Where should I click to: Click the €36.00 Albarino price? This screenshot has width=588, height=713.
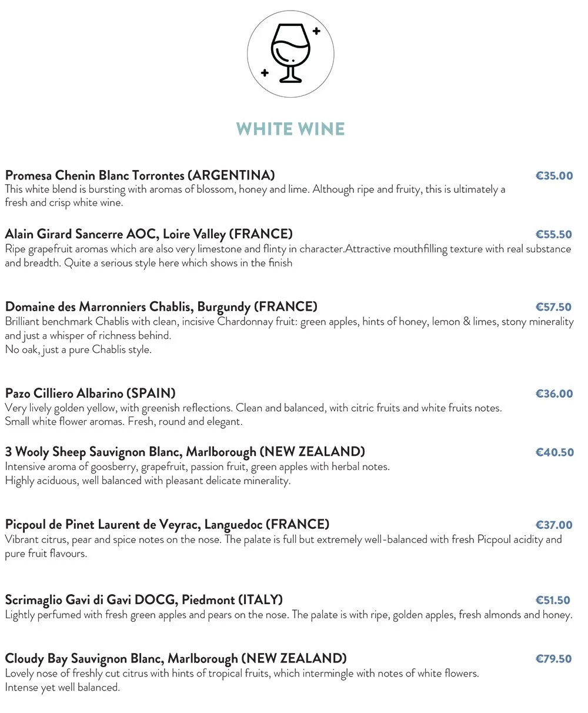pyautogui.click(x=554, y=394)
